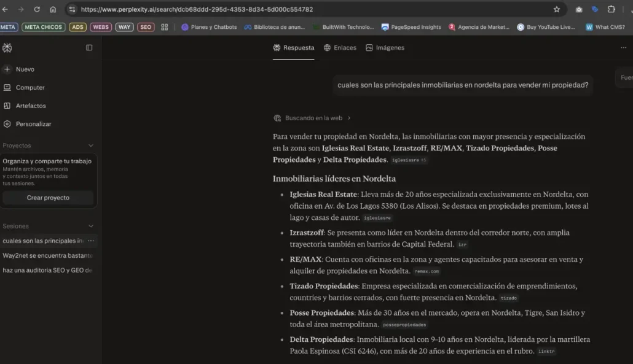Click the image icon beside Imágenes
633x364 pixels.
369,47
